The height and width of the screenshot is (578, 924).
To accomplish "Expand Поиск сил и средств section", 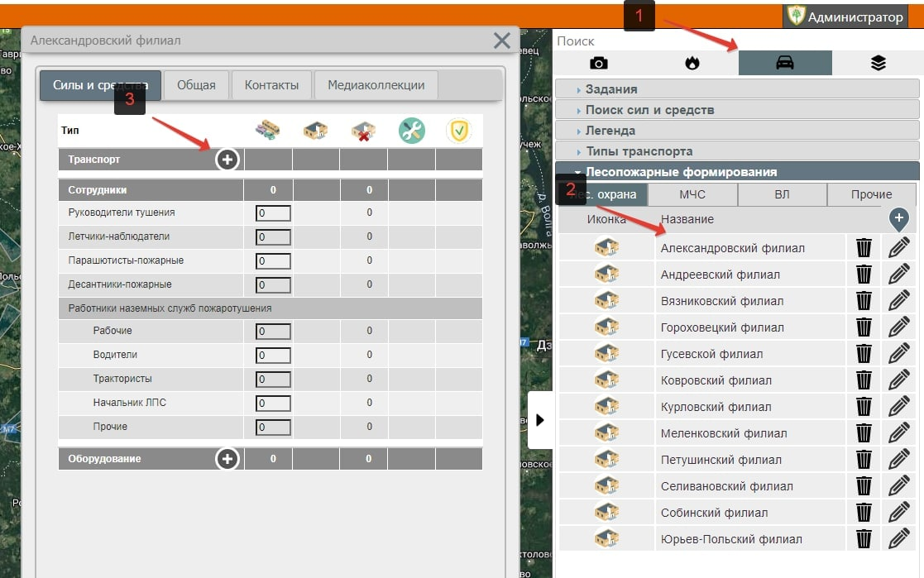I will click(649, 110).
